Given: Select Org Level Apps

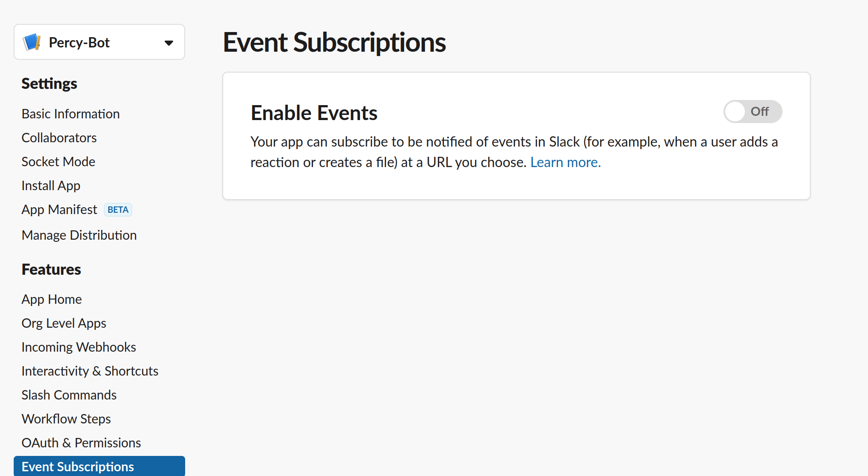Looking at the screenshot, I should pos(64,323).
